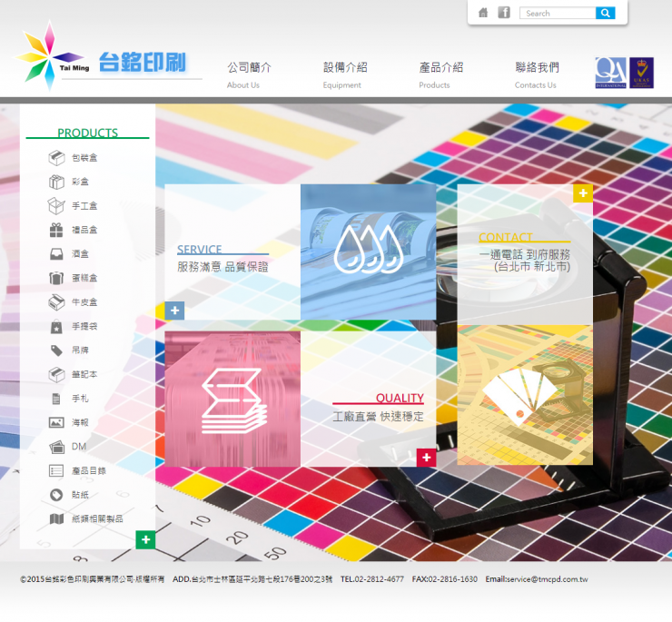Focus the Search text field
Viewport: 672px width, 622px height.
pos(558,13)
